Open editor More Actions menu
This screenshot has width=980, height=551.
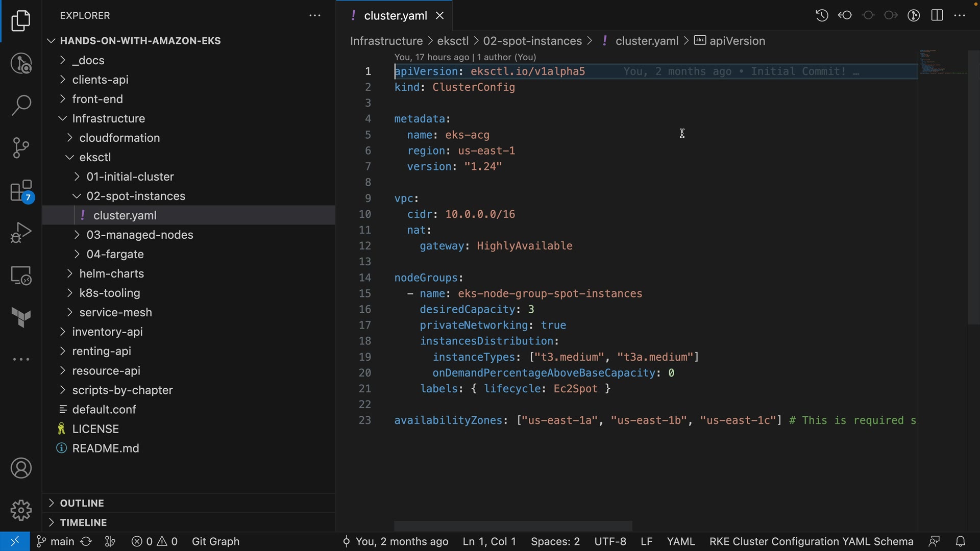tap(960, 15)
